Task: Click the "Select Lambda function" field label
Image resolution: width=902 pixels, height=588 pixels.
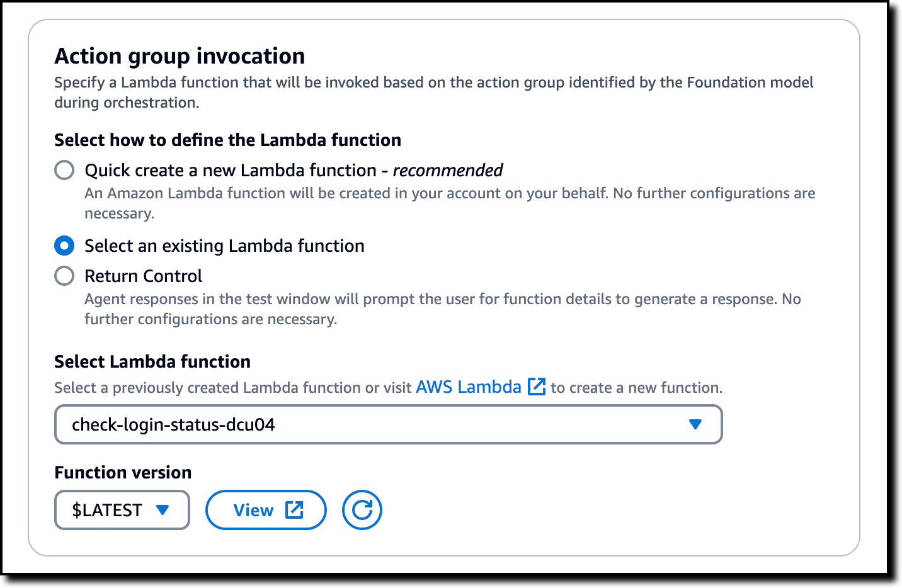Action: coord(152,361)
